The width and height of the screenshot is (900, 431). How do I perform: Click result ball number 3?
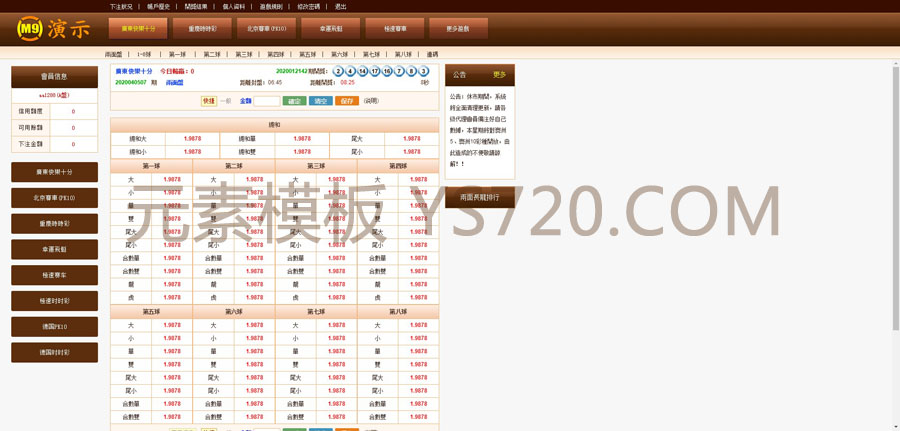click(424, 71)
